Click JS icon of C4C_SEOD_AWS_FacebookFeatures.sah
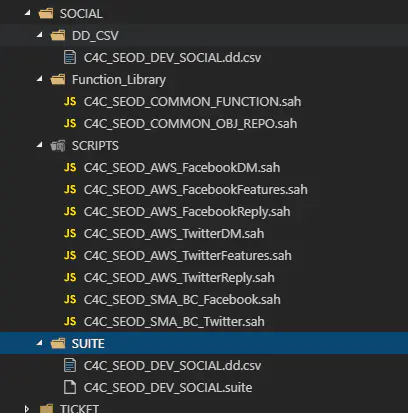This screenshot has height=413, width=408. coord(70,189)
